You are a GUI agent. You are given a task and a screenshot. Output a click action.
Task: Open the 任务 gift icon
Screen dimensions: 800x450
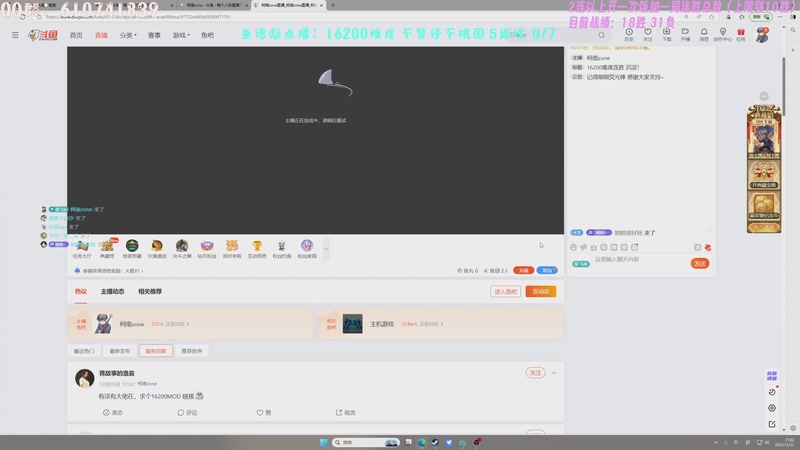741,34
